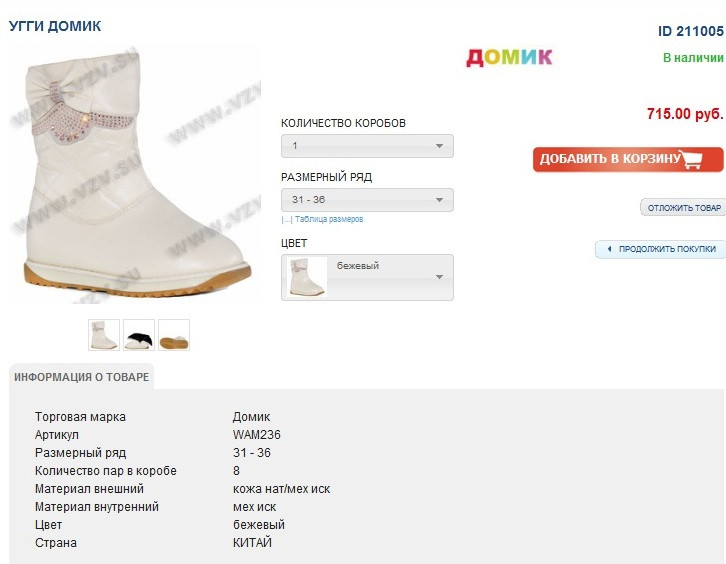
Task: Click the bracket icon before Таблица размеров
Action: [287, 219]
